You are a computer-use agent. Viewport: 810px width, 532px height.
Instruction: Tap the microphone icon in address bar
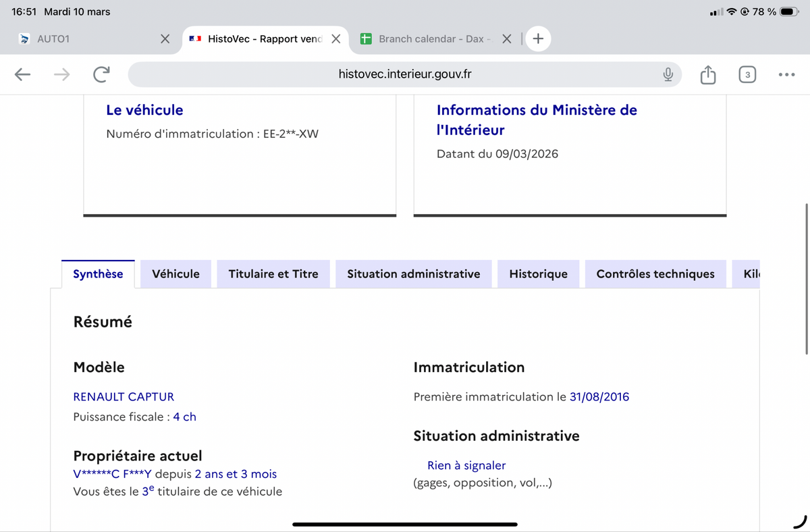coord(668,74)
